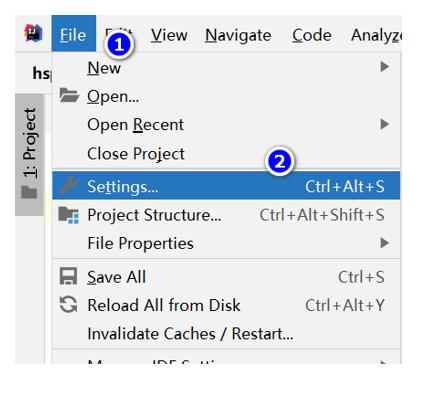Click the open folder icon beside Open

69,95
